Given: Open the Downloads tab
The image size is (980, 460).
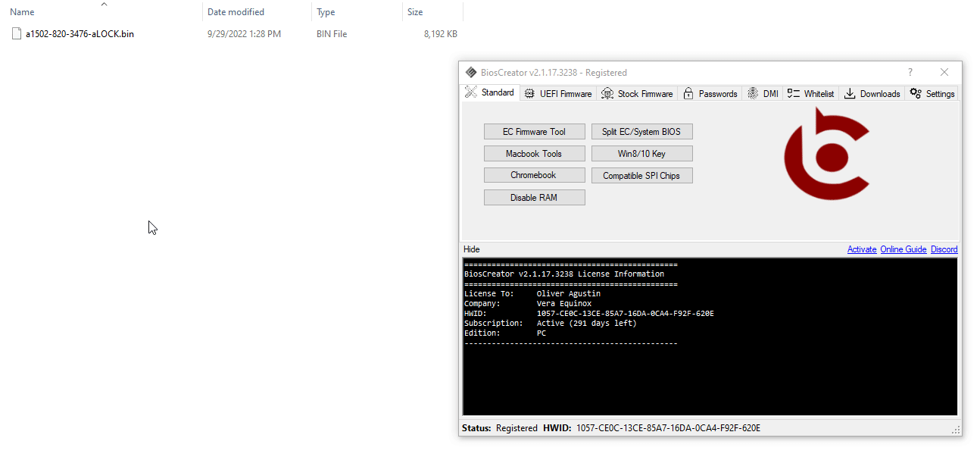Looking at the screenshot, I should pos(872,94).
